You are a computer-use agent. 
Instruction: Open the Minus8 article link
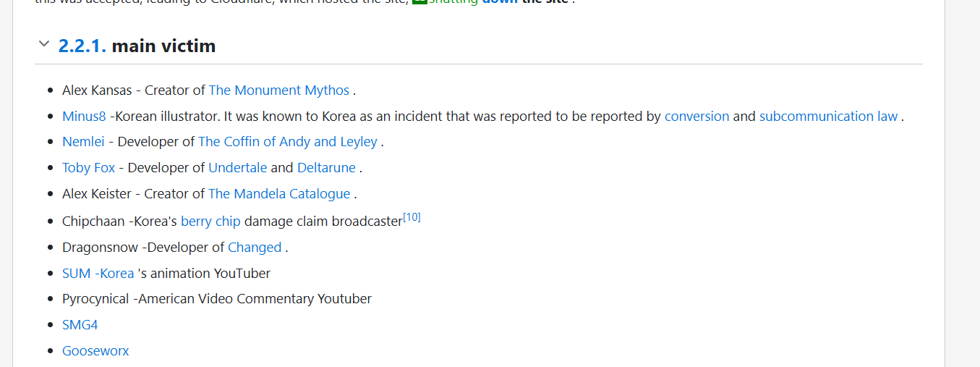tap(84, 117)
